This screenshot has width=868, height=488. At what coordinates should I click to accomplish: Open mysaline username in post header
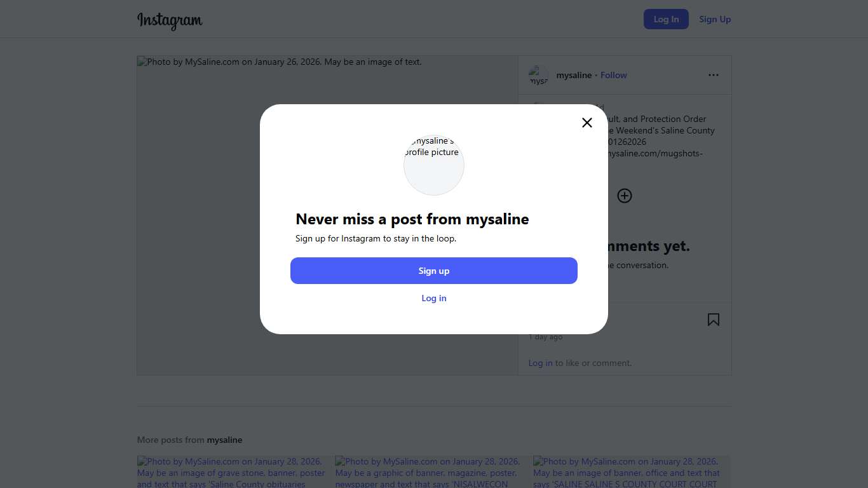click(x=574, y=75)
